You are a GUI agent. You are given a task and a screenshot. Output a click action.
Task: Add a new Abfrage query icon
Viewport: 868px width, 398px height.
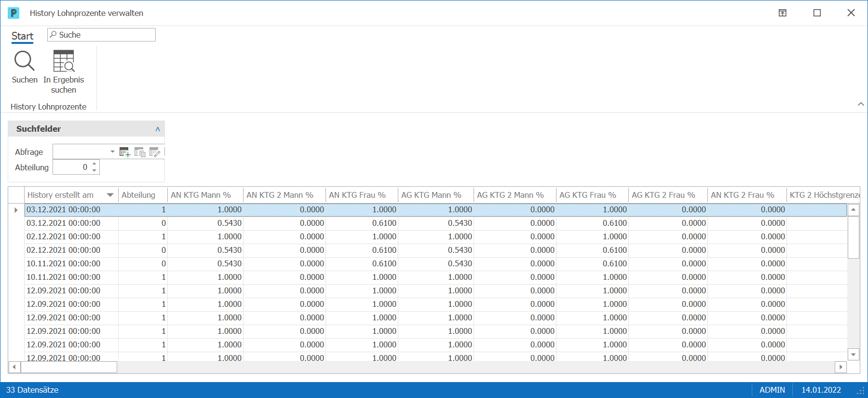[x=125, y=152]
